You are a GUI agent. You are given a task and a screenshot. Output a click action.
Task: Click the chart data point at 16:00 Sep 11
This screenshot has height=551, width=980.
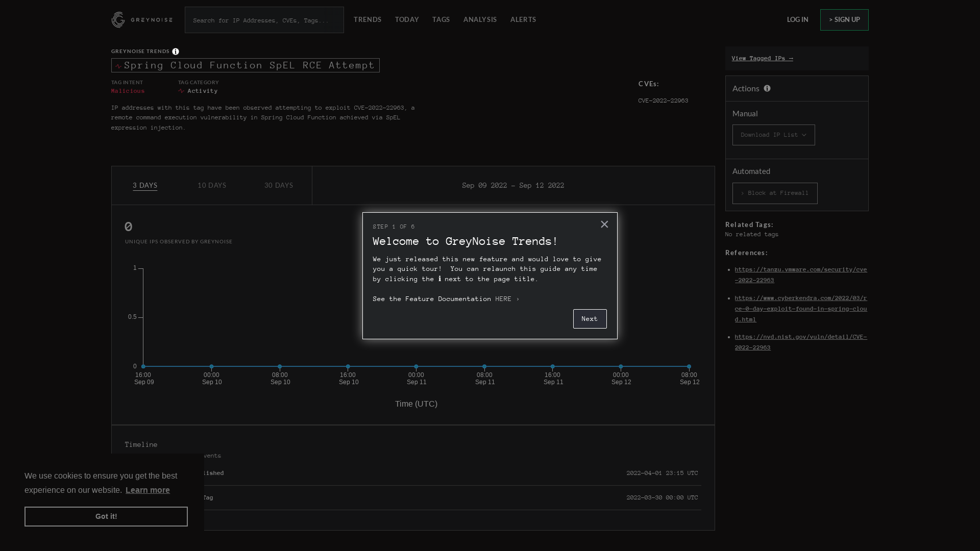pyautogui.click(x=553, y=366)
